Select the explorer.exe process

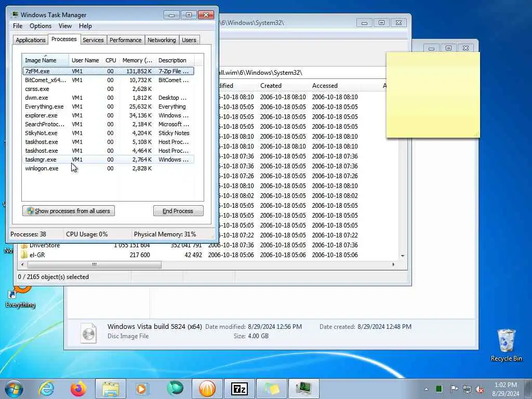[108, 115]
